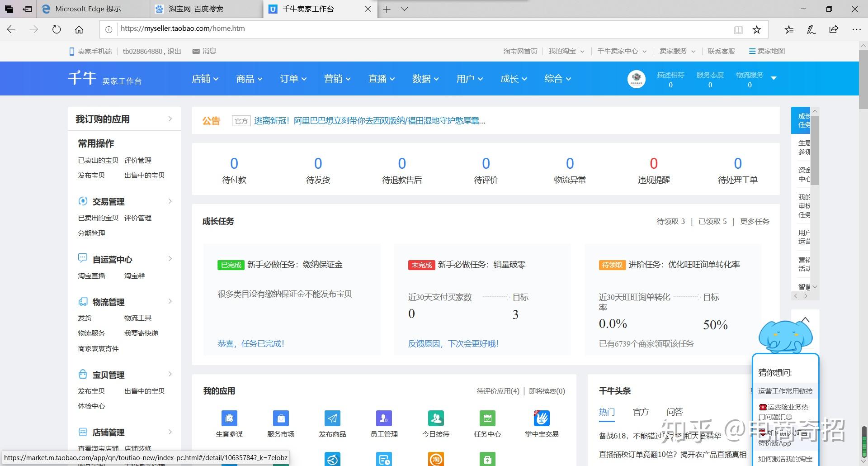Expand the 店铺 navigation dropdown

[x=205, y=79]
